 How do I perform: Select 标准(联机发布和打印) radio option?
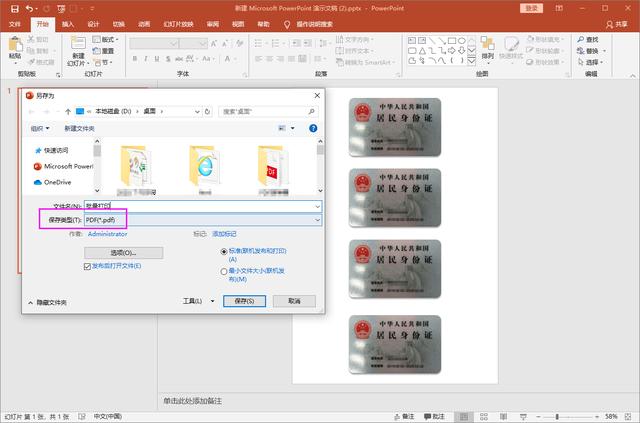pyautogui.click(x=224, y=253)
